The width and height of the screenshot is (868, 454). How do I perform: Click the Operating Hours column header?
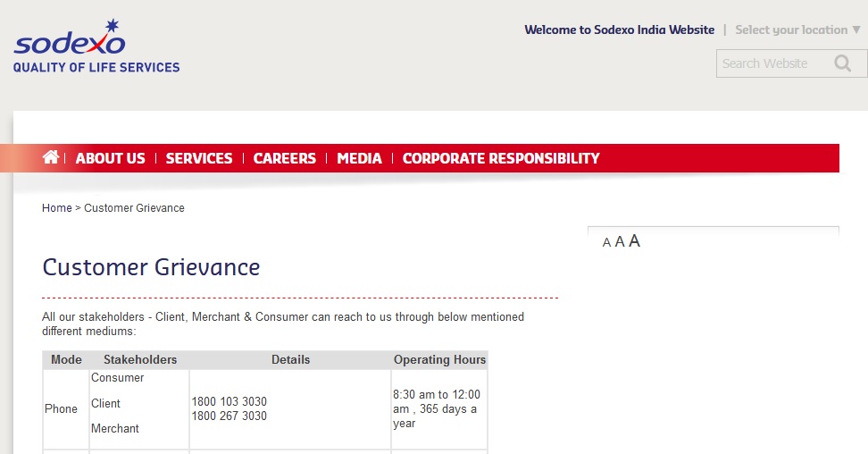pos(439,360)
